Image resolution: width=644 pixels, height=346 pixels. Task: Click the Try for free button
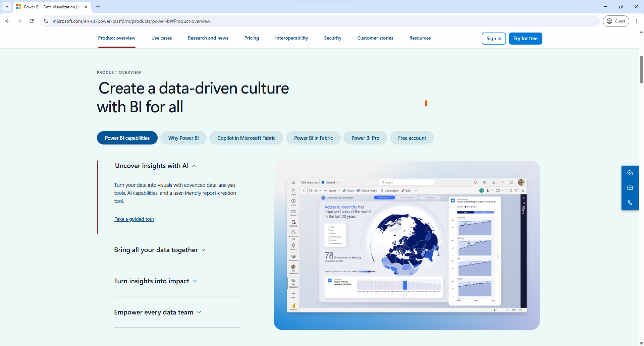[525, 39]
